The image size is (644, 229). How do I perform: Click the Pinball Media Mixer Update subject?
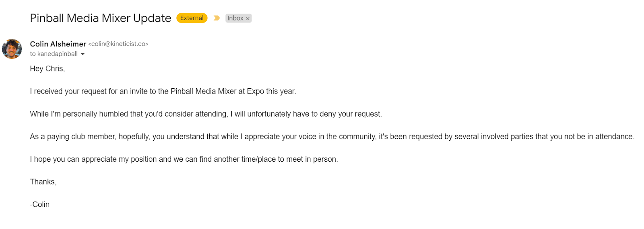[x=101, y=18]
